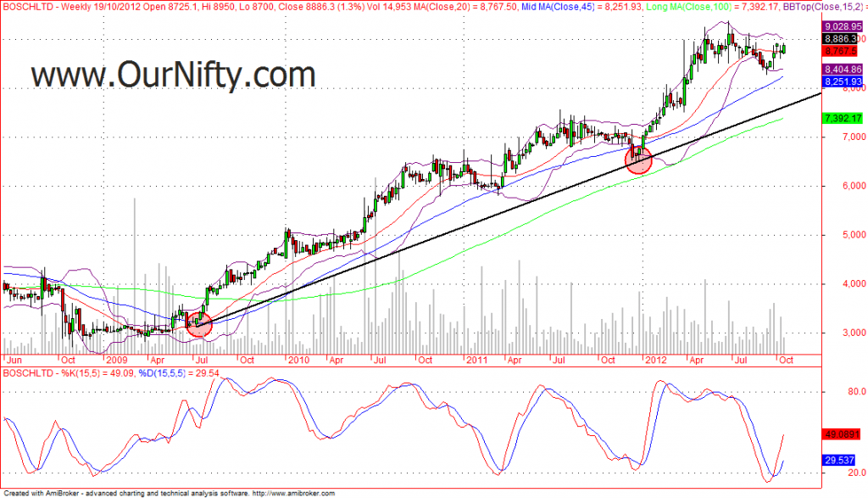Select the blue %D value flag 29.537
The height and width of the screenshot is (498, 868).
(x=839, y=459)
